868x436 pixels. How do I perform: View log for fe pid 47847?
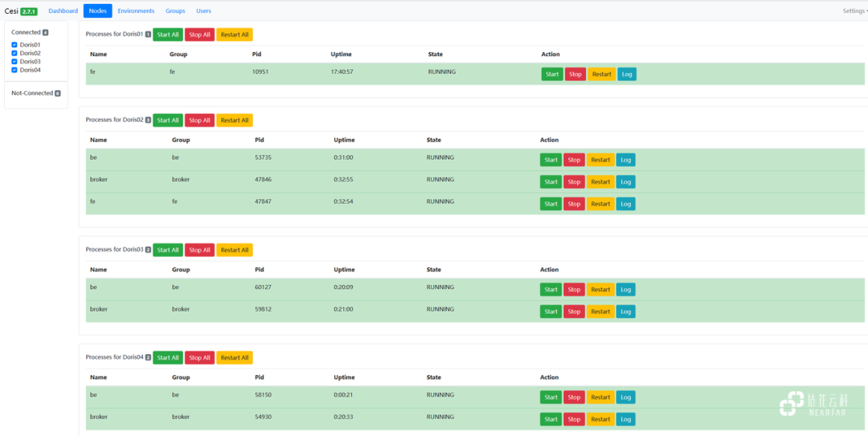click(626, 204)
